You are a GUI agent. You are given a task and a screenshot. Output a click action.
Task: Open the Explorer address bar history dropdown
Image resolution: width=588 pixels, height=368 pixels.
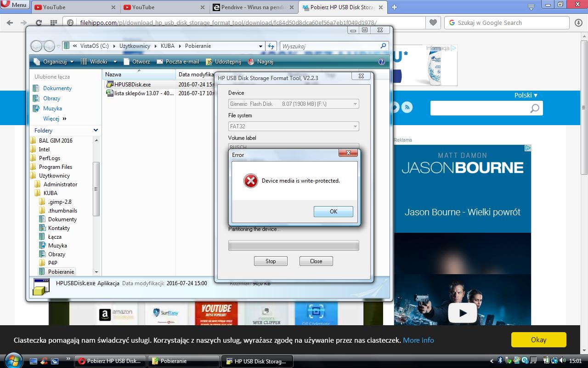[x=260, y=46]
